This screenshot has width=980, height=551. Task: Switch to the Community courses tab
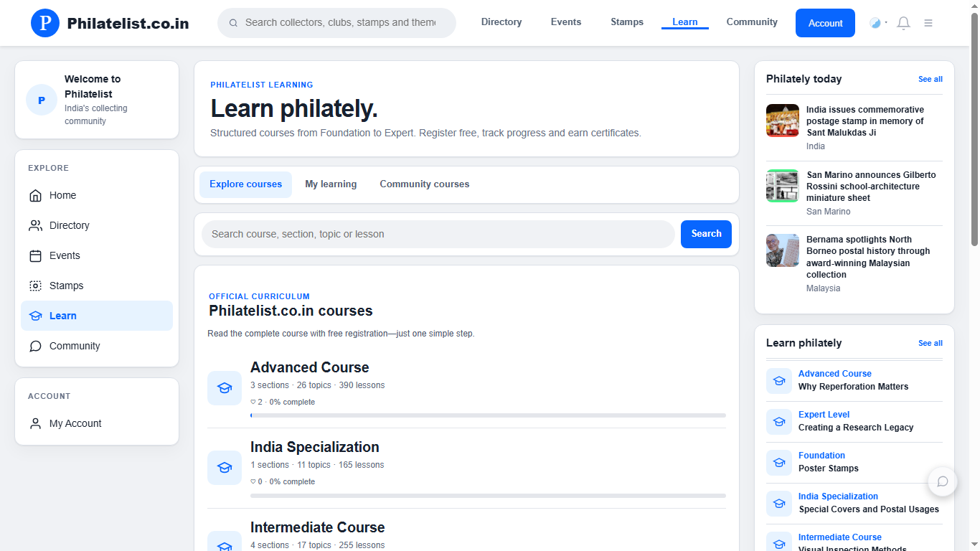[x=425, y=184]
